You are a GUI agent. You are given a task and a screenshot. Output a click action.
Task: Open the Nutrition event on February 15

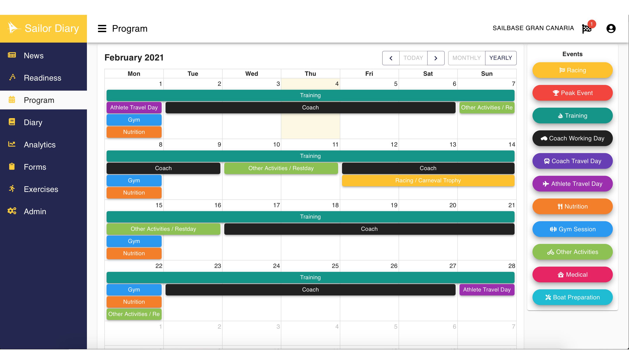point(134,253)
